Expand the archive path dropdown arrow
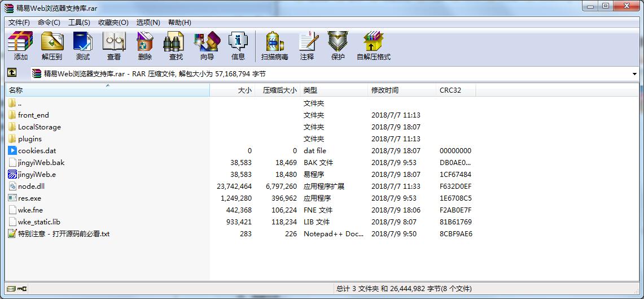Screen dimensions: 644x299 [635, 74]
